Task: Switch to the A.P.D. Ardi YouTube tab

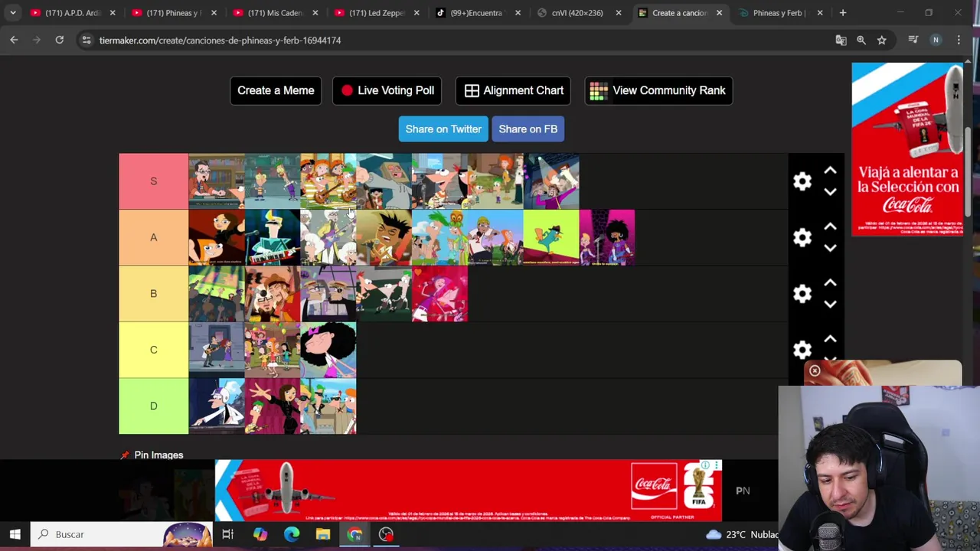Action: tap(73, 13)
